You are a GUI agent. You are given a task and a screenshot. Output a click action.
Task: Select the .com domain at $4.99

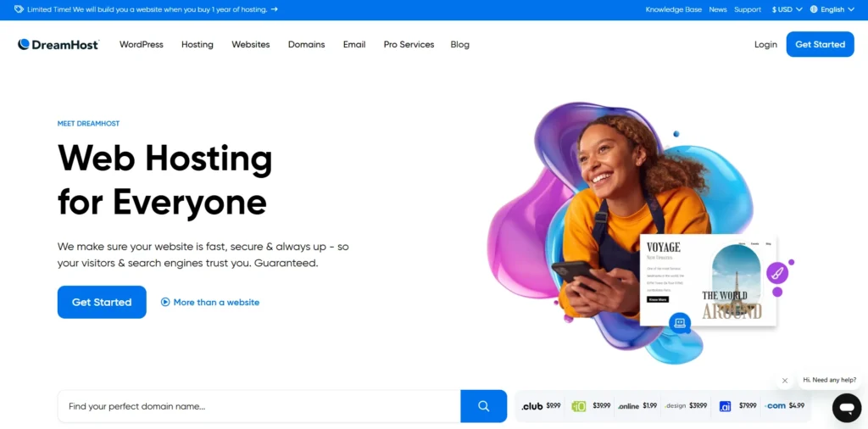coord(784,406)
